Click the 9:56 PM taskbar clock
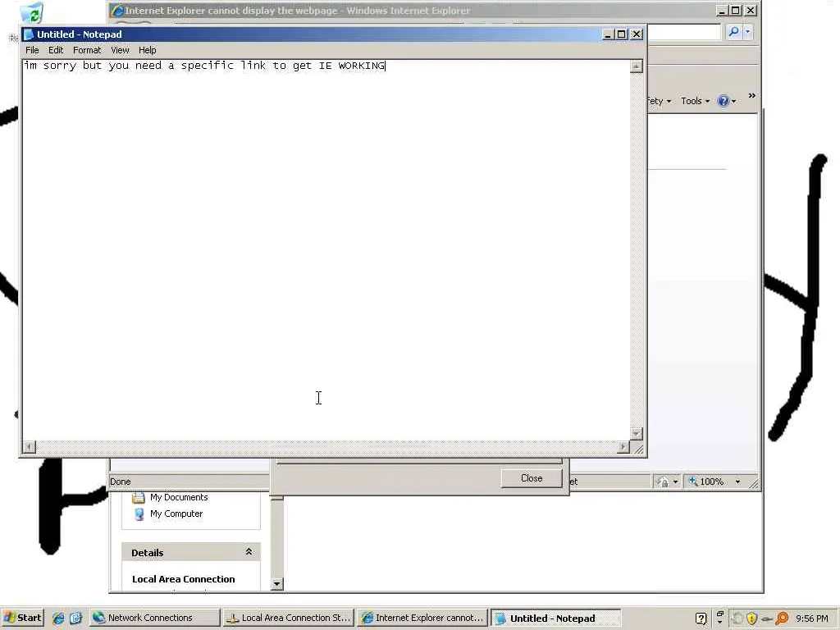This screenshot has height=630, width=840. 811,619
